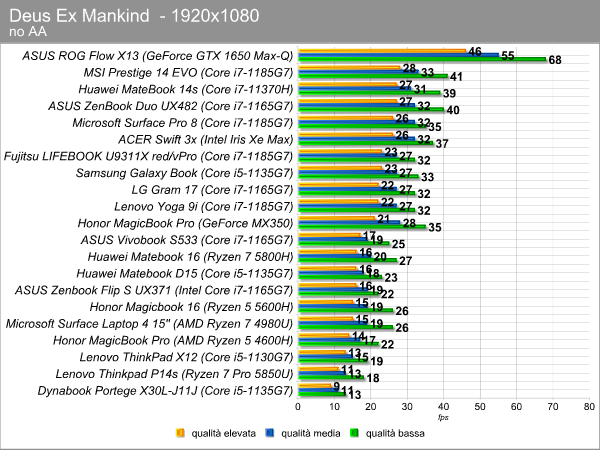Viewport: 600px width, 450px height.
Task: Click the green bar of Honor Magicbook 16
Action: [346, 310]
